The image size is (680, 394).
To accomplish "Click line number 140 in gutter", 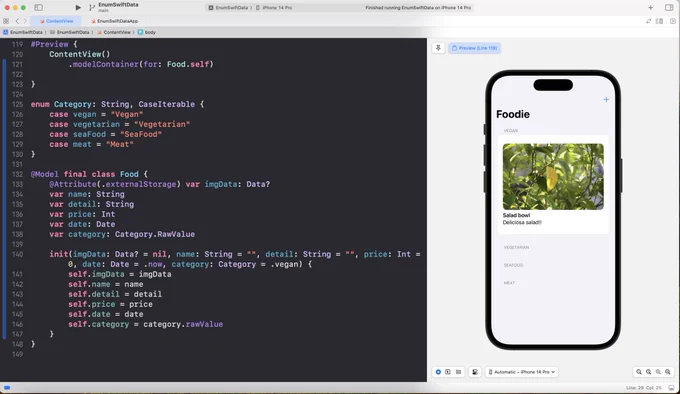I will (x=17, y=254).
